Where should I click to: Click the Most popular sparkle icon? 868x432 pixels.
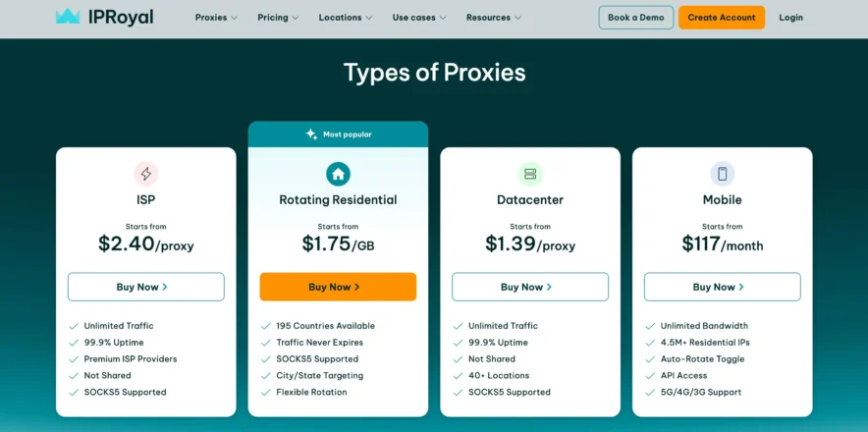pyautogui.click(x=311, y=135)
